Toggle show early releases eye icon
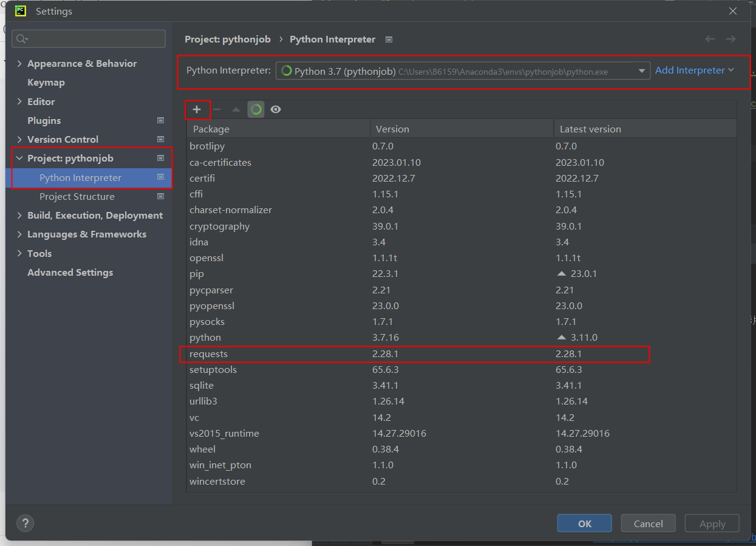The width and height of the screenshot is (756, 546). 276,109
